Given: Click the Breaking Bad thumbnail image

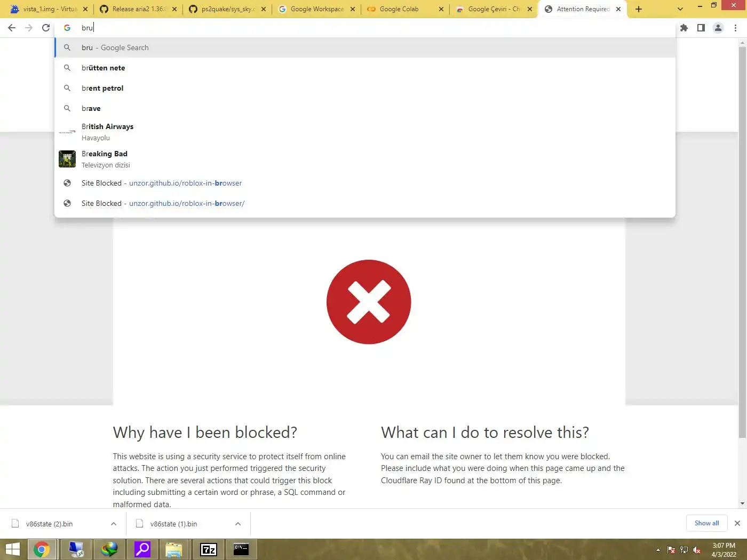Looking at the screenshot, I should tap(67, 159).
